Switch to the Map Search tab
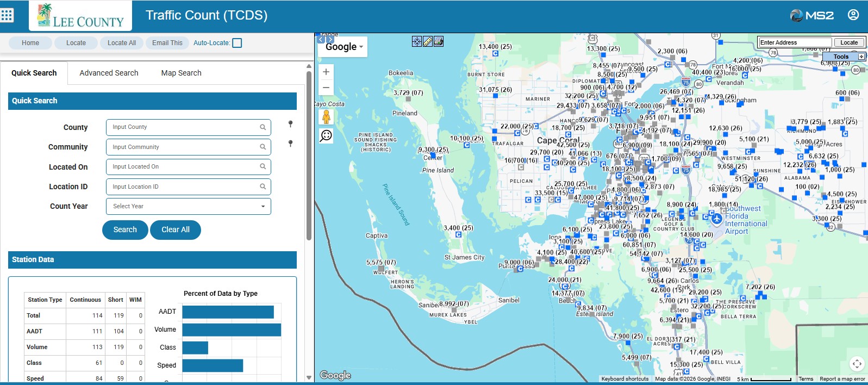Image resolution: width=868 pixels, height=385 pixels. [x=181, y=73]
